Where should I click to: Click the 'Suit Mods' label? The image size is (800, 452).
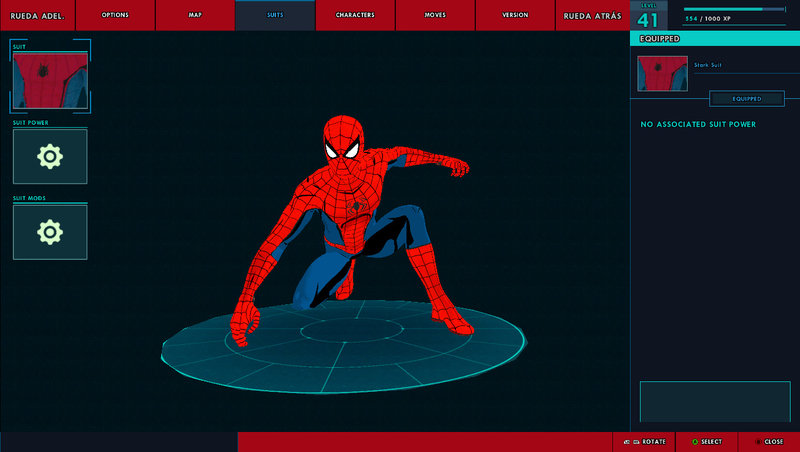(x=29, y=198)
